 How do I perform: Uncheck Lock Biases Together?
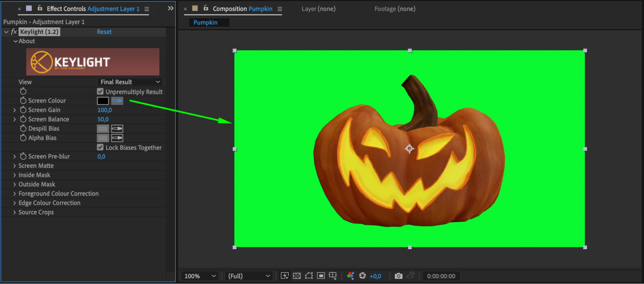point(100,147)
